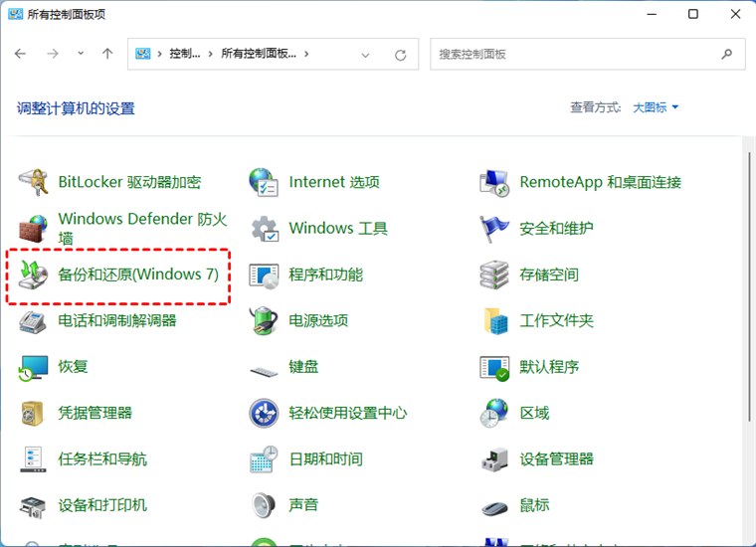756x547 pixels.
Task: Click the 轻松使用设置中心 icon
Action: 265,413
